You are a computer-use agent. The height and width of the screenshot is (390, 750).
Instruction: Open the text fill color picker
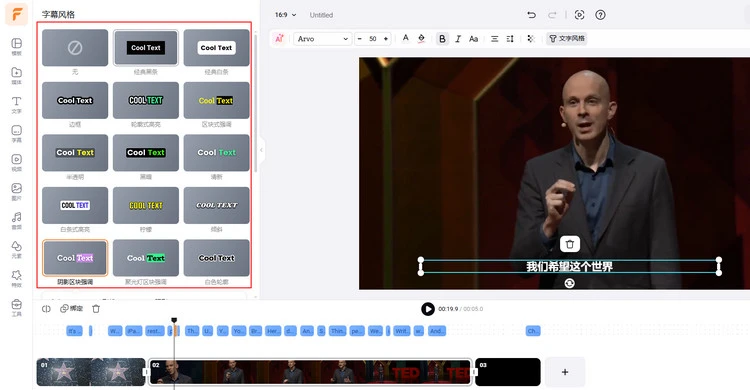click(421, 39)
